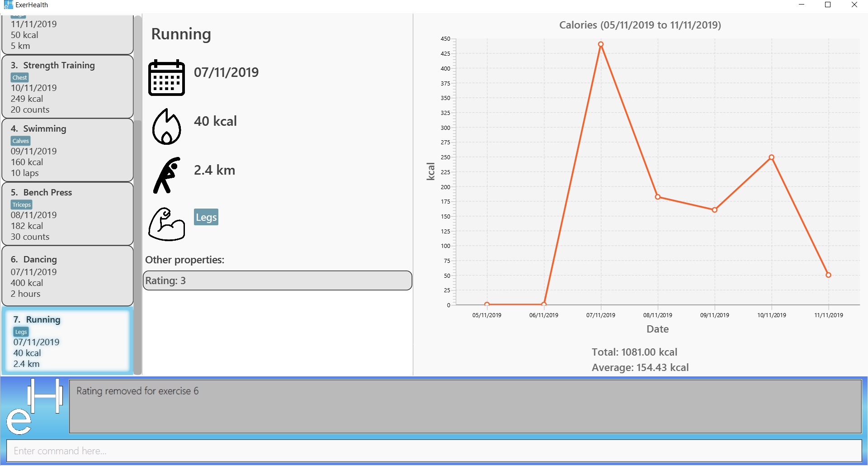Viewport: 868px width, 466px height.
Task: Click the 09/11/2019 chart data point
Action: pyautogui.click(x=715, y=210)
